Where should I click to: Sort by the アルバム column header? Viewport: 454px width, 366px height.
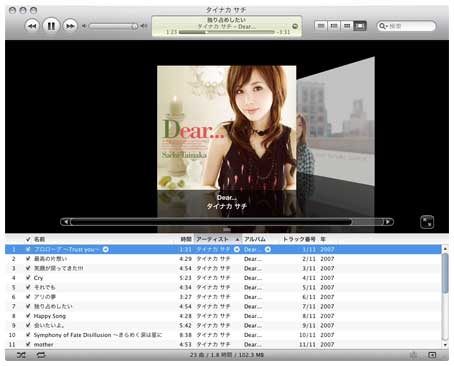pos(255,239)
